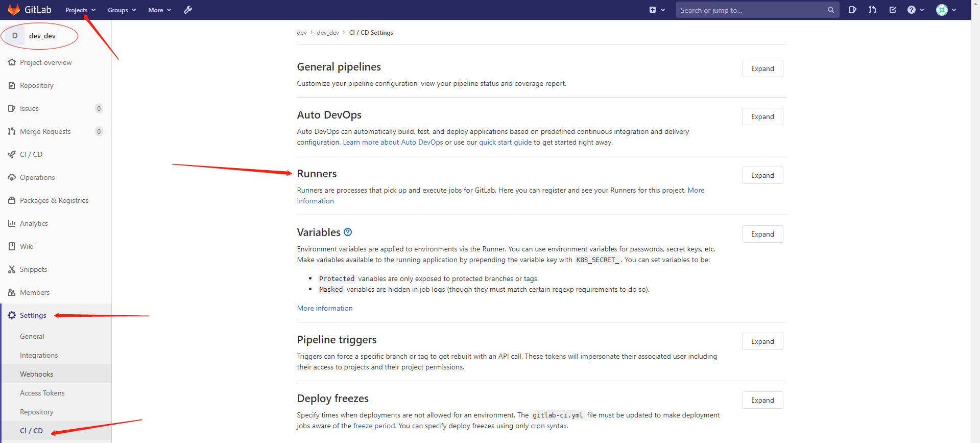980x443 pixels.
Task: Click the CI / CD rocket icon
Action: tap(12, 154)
